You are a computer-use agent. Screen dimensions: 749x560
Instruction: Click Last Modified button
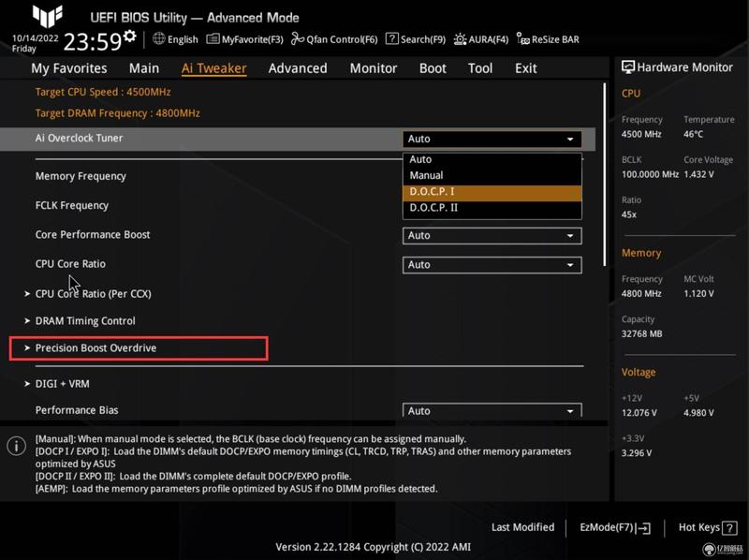coord(523,527)
